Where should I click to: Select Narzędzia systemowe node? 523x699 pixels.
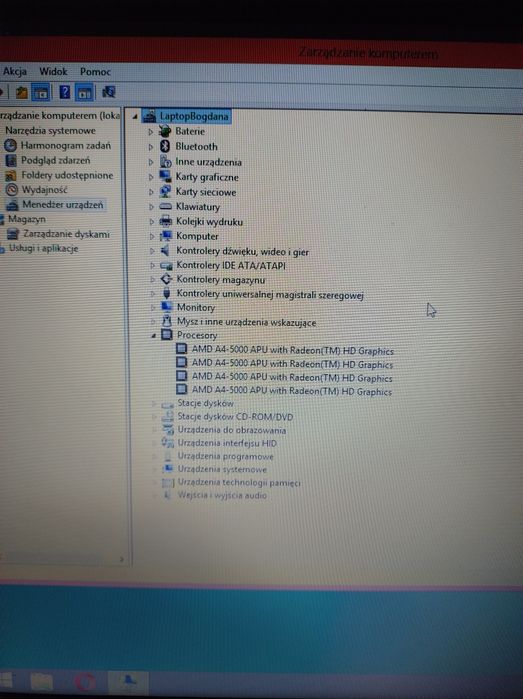tap(50, 131)
